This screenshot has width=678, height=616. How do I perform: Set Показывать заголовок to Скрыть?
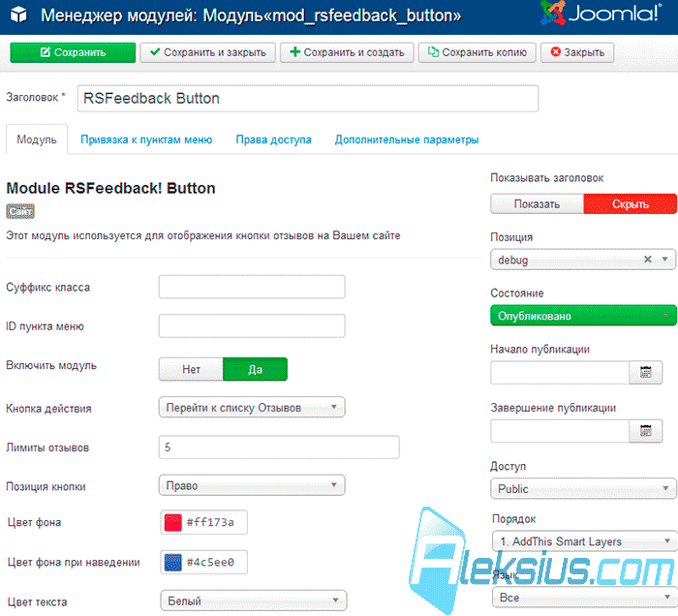click(630, 204)
